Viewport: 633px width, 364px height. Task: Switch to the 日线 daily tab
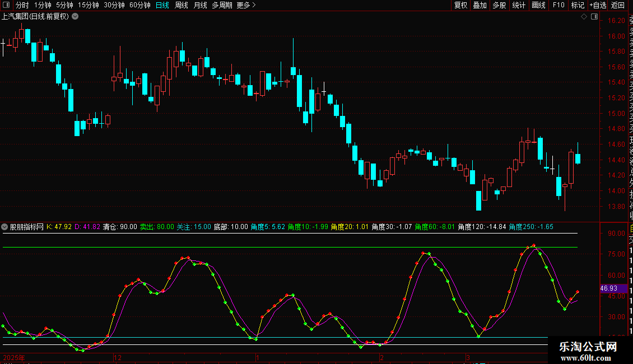click(x=162, y=5)
